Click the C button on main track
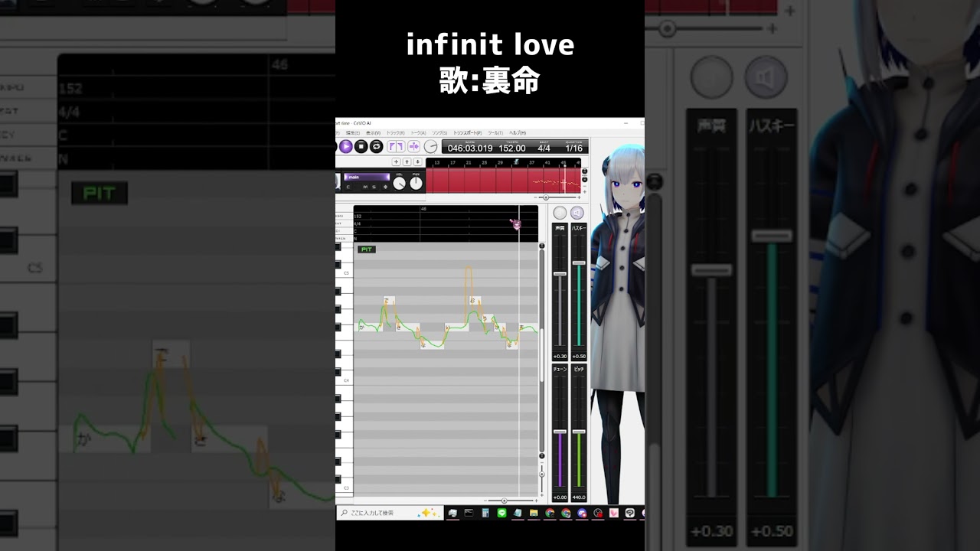Image resolution: width=980 pixels, height=551 pixels. [x=348, y=187]
